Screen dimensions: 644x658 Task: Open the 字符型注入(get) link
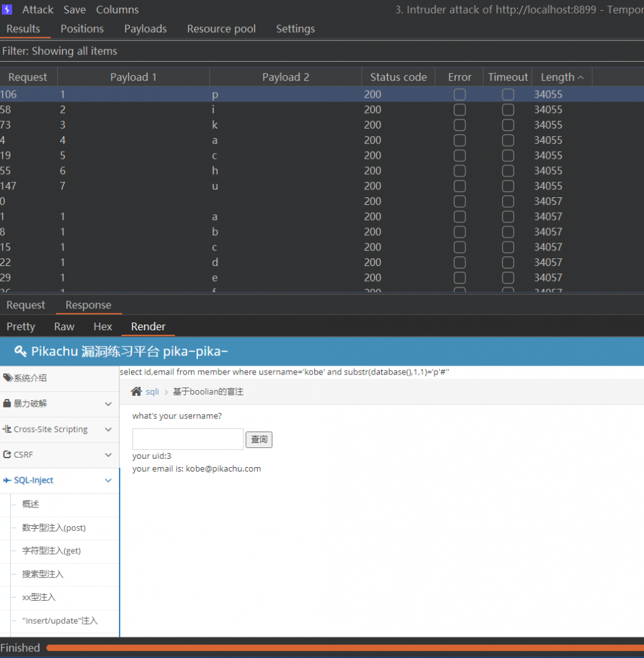click(51, 551)
